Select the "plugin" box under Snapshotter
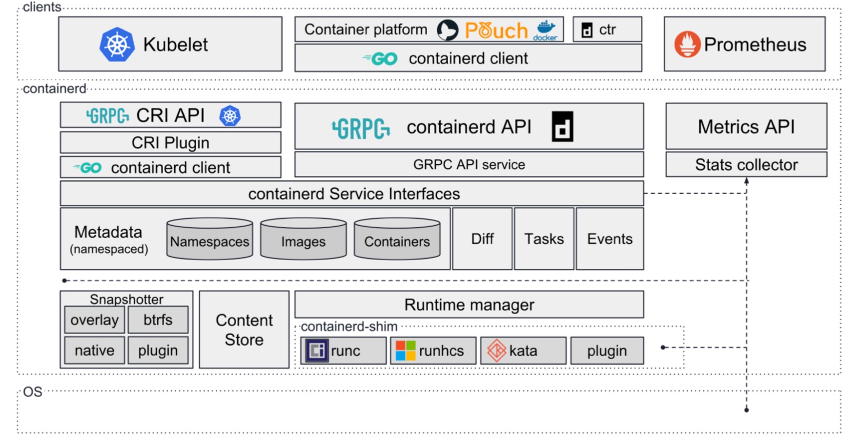 158,350
